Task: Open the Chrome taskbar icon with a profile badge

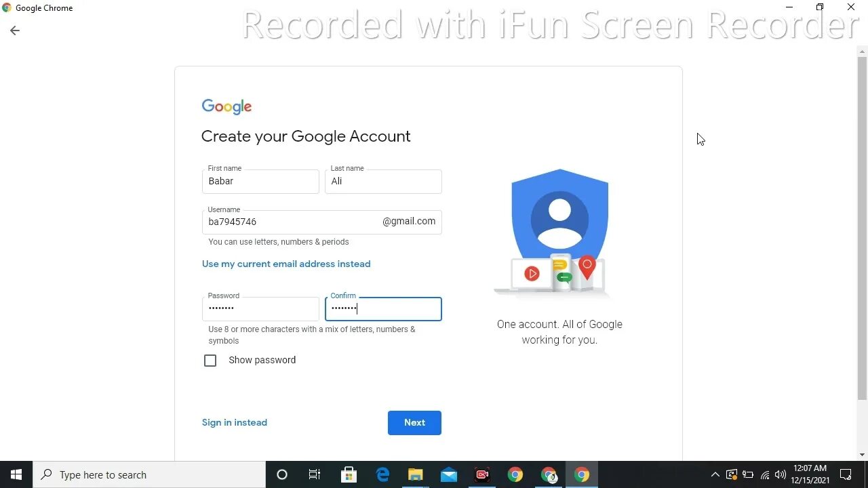Action: pos(549,474)
